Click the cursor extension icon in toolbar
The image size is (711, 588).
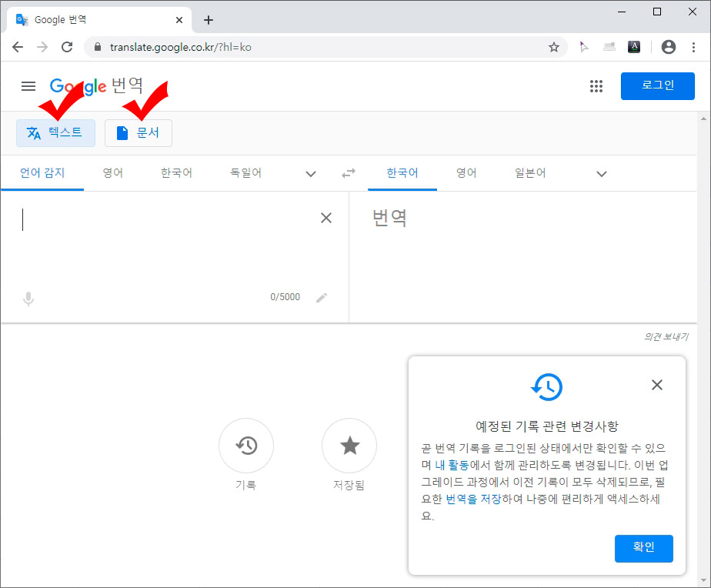tap(583, 46)
